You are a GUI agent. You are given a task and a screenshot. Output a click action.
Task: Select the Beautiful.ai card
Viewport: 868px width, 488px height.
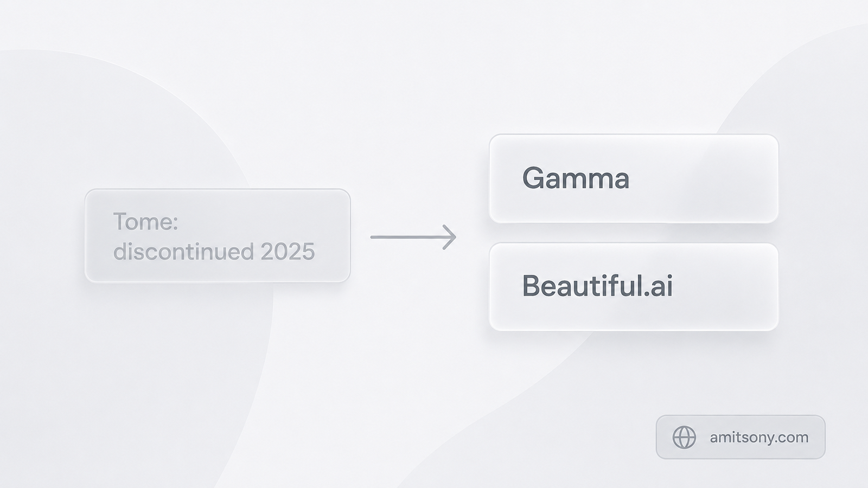(x=634, y=287)
